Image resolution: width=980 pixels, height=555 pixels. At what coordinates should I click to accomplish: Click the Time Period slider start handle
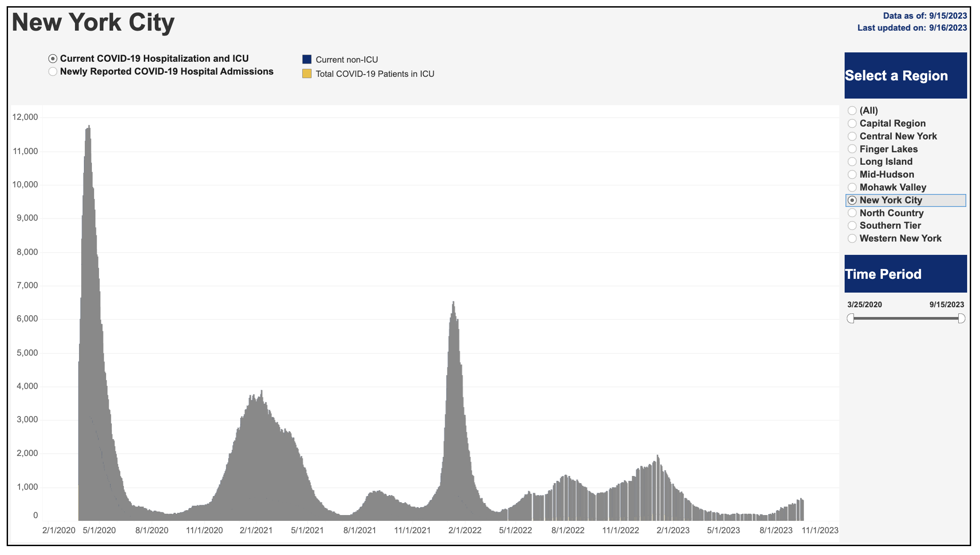pyautogui.click(x=850, y=318)
